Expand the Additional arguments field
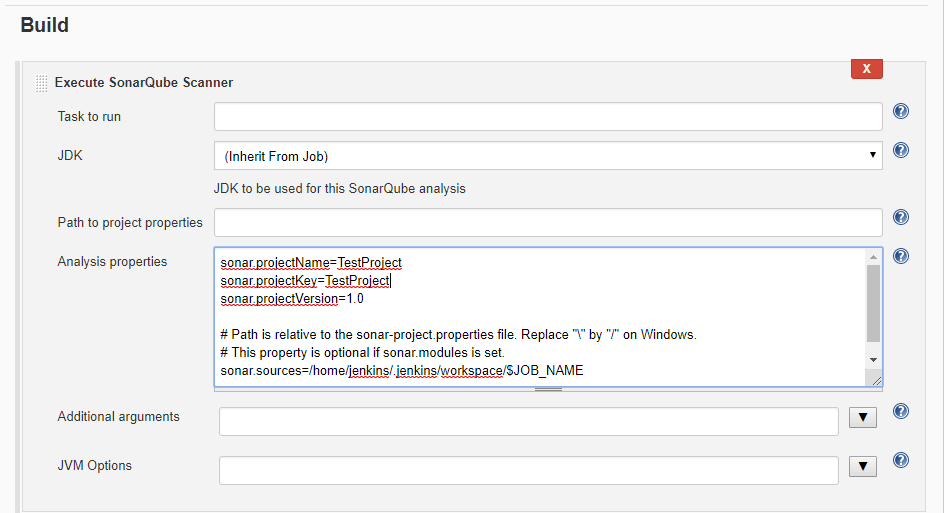This screenshot has height=513, width=946. click(863, 417)
